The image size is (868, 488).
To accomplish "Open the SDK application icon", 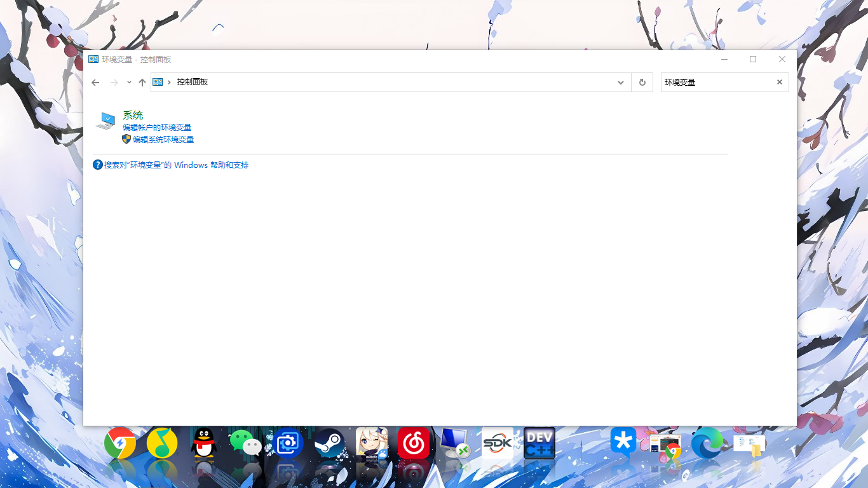I will [497, 444].
